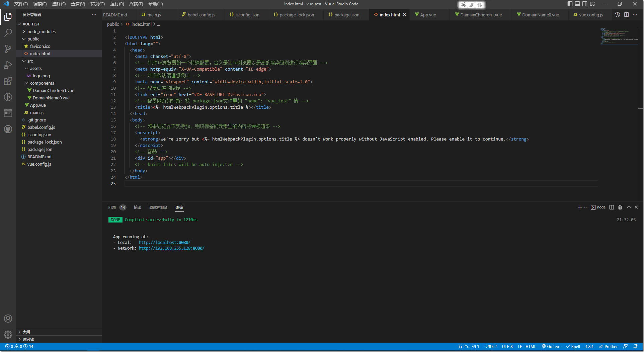This screenshot has height=352, width=644.
Task: Toggle bottom panel layout icon
Action: (577, 4)
